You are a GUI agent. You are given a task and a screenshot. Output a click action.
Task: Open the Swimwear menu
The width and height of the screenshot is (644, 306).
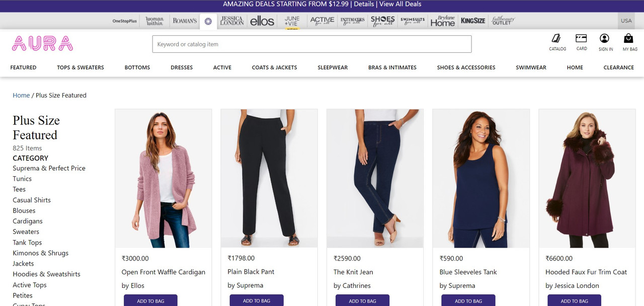click(531, 67)
